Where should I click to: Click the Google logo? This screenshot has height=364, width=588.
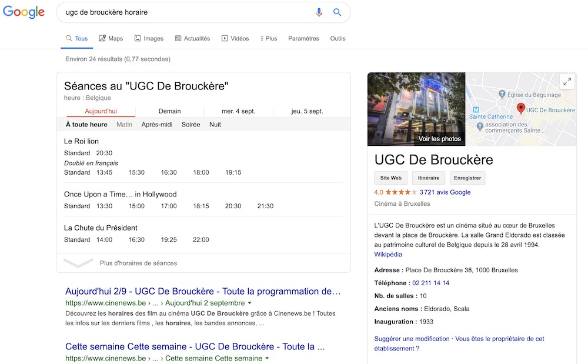click(x=24, y=12)
